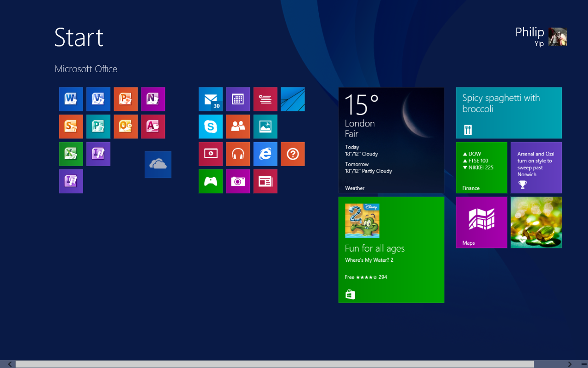Open the Excel tile
The width and height of the screenshot is (588, 368).
click(x=71, y=154)
